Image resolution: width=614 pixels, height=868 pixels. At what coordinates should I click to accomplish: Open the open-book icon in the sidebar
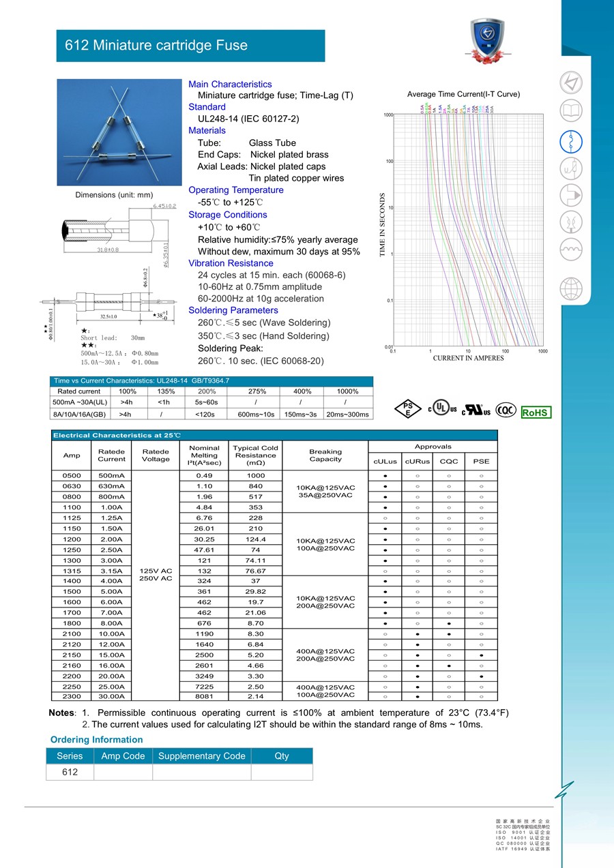tap(571, 111)
